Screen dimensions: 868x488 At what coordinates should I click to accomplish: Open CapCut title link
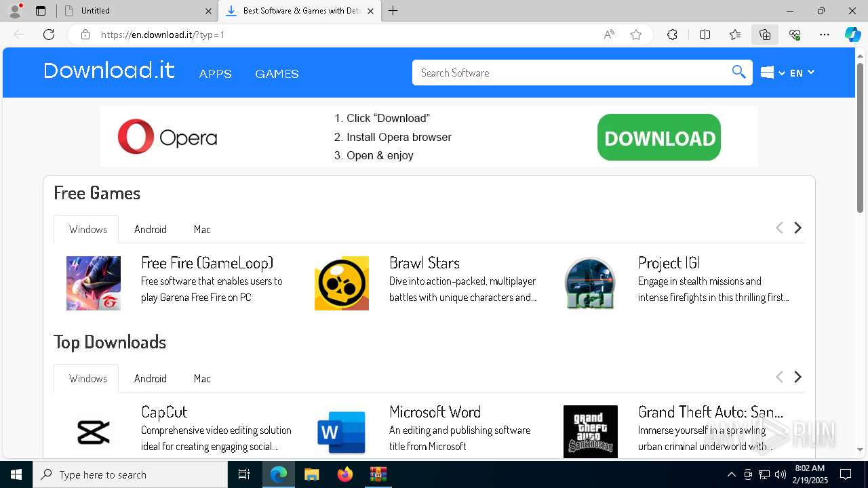pyautogui.click(x=164, y=411)
